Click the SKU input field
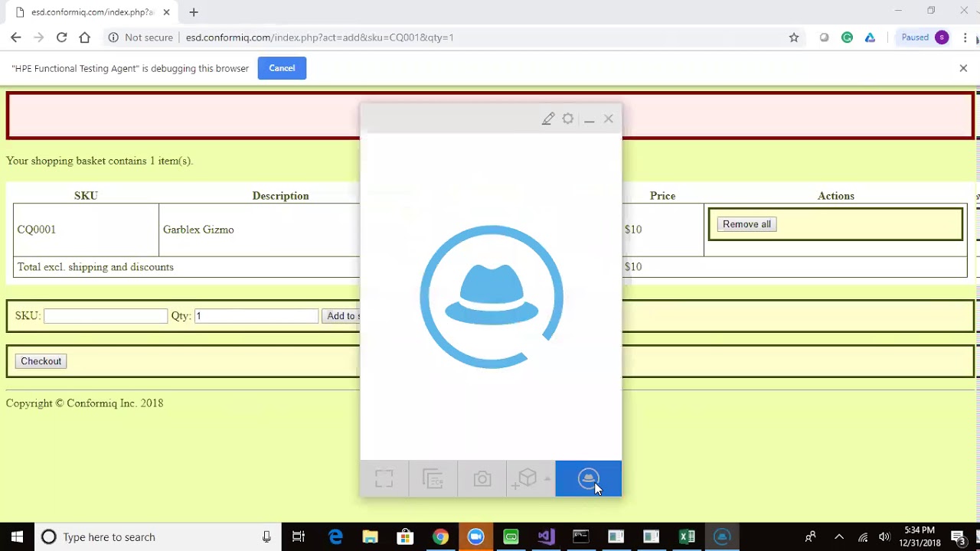 [x=106, y=316]
